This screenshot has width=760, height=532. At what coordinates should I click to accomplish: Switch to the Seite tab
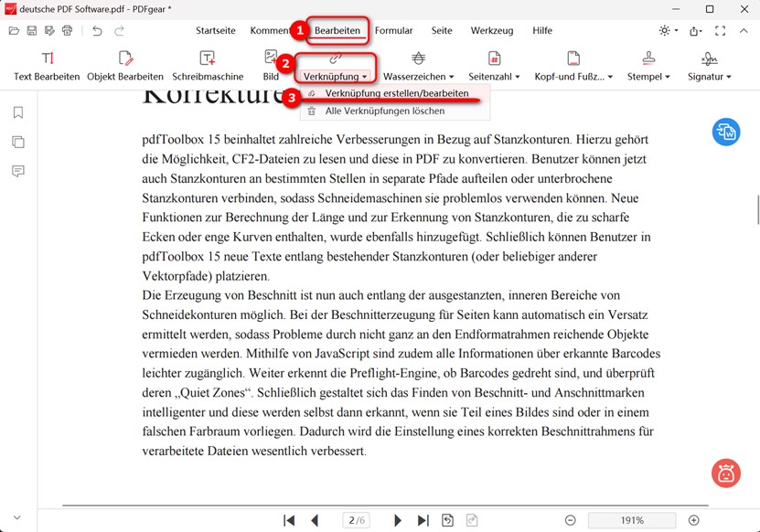tap(442, 30)
